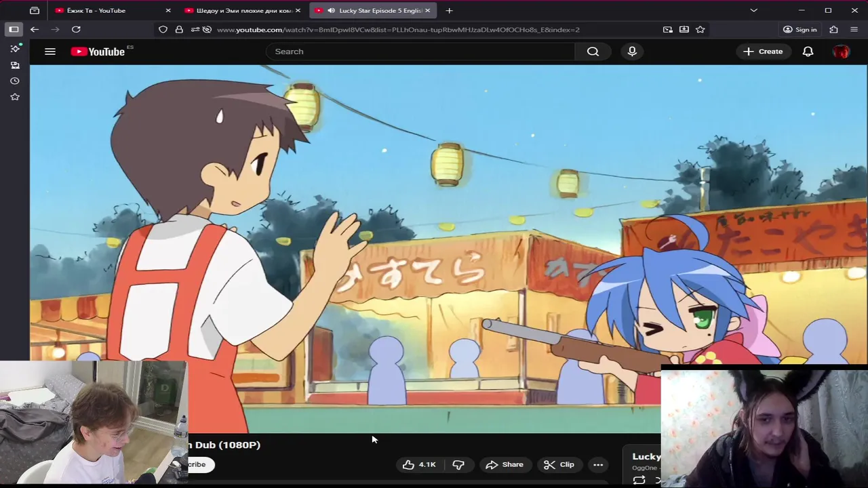Click the Clip button

coord(559,464)
